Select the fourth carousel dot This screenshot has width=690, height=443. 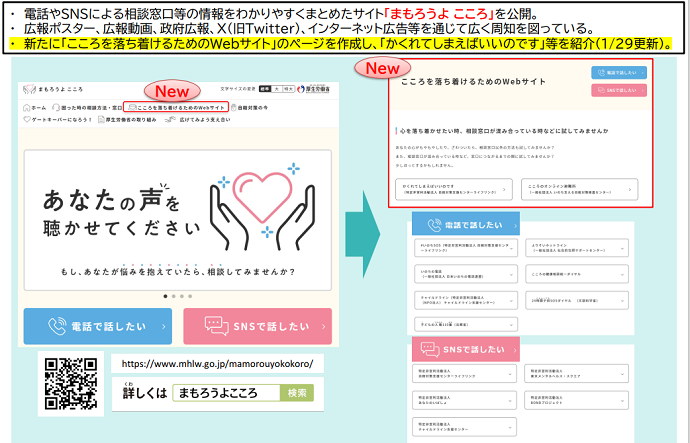coord(190,296)
